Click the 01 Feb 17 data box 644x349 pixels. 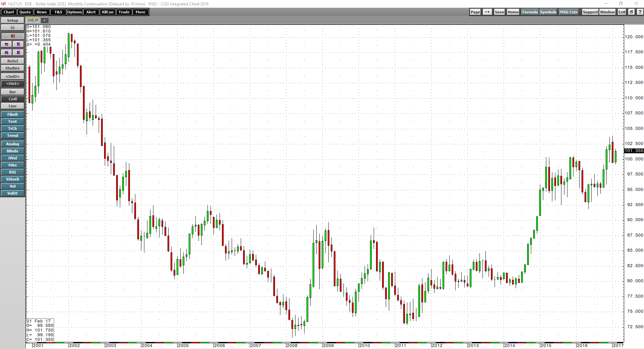coord(40,330)
